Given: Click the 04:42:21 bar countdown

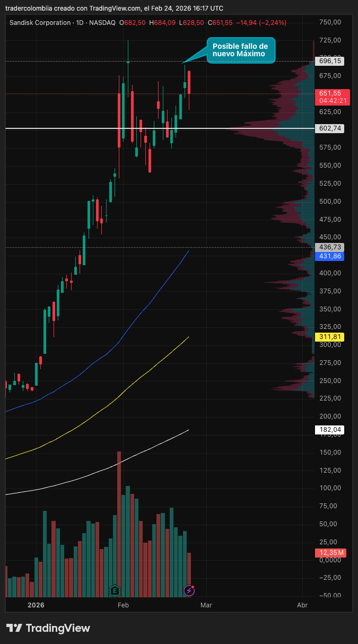Looking at the screenshot, I should (333, 101).
